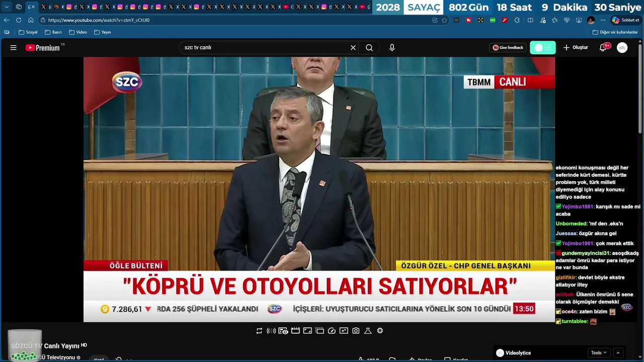Open the Video bookmarks folder
This screenshot has width=644, height=362.
tap(77, 32)
